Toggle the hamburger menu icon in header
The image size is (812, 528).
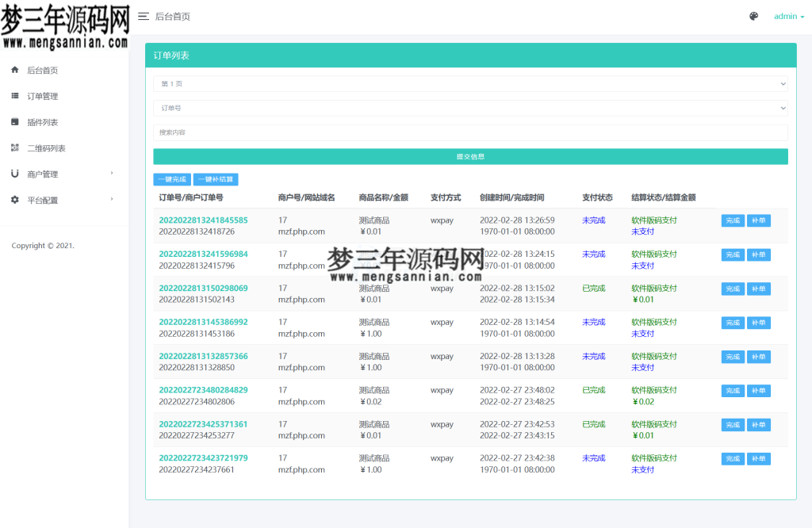tap(144, 17)
